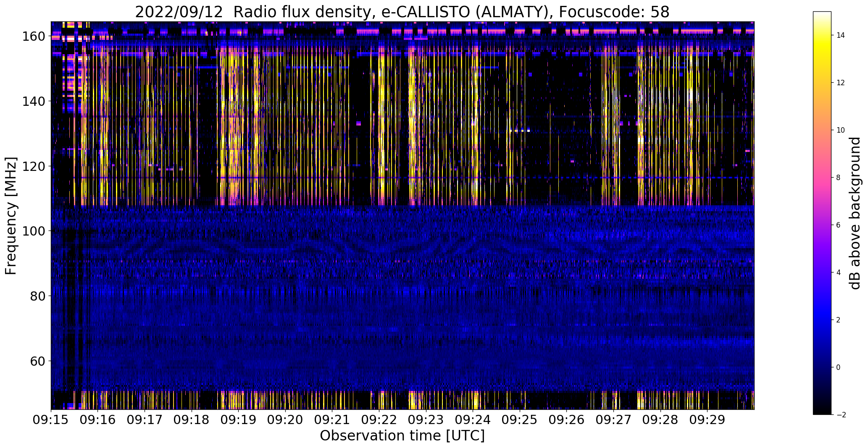The height and width of the screenshot is (448, 868).
Task: Click the 09:16 time tick label
Action: coord(98,419)
